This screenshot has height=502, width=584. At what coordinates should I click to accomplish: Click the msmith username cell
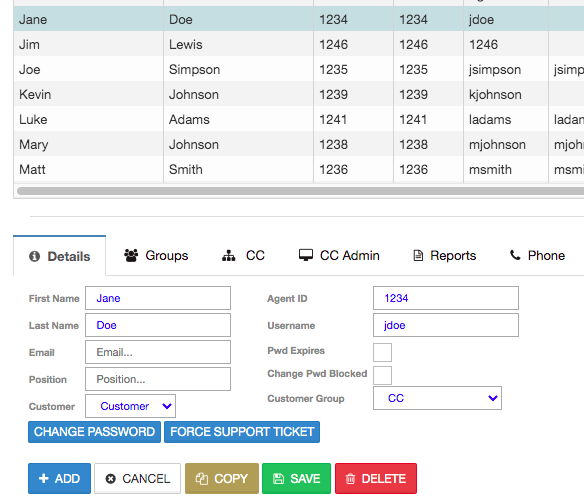click(x=506, y=169)
